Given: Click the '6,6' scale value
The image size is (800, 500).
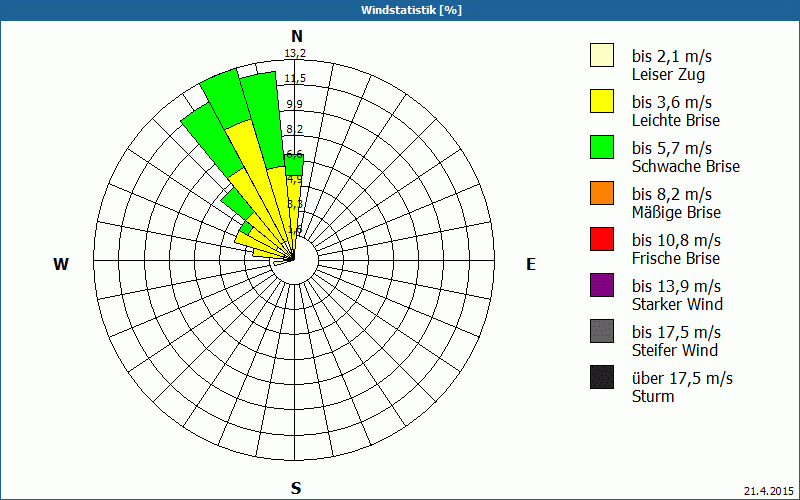Looking at the screenshot, I should click(294, 154).
